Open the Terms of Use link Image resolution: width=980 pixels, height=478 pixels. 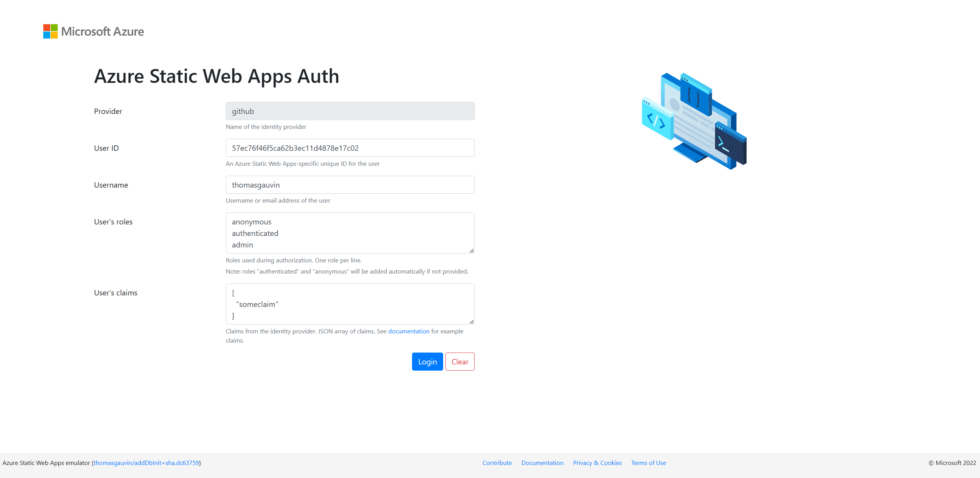(648, 463)
